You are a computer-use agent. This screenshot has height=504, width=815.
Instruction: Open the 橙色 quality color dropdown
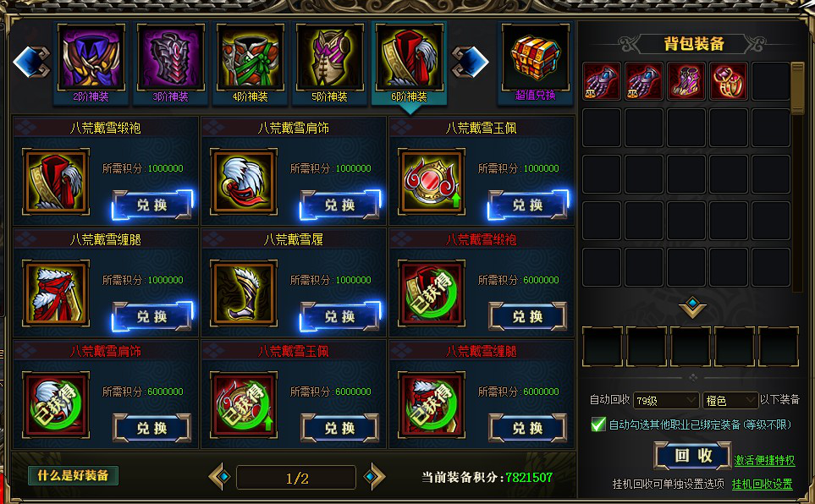[730, 401]
